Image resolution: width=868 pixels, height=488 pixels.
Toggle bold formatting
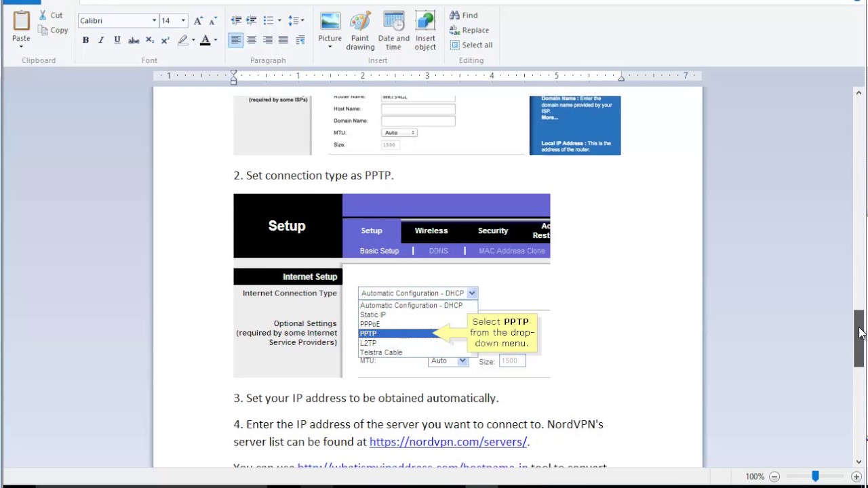(85, 40)
